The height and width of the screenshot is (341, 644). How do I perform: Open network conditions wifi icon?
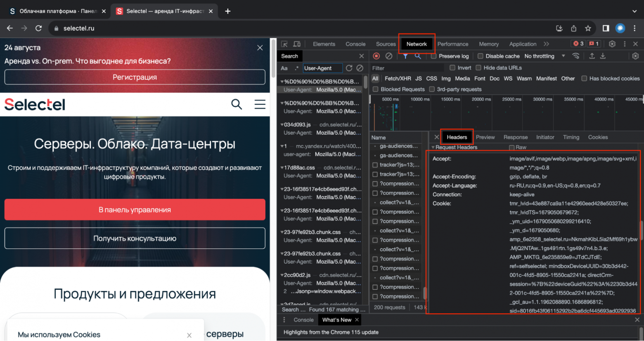click(576, 56)
